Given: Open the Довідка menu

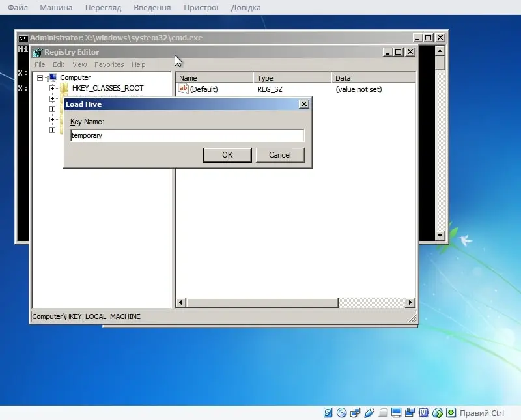Looking at the screenshot, I should click(x=246, y=7).
